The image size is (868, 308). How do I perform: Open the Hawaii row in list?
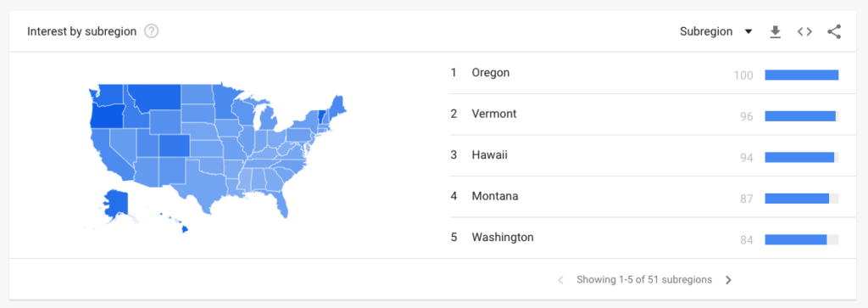(644, 155)
